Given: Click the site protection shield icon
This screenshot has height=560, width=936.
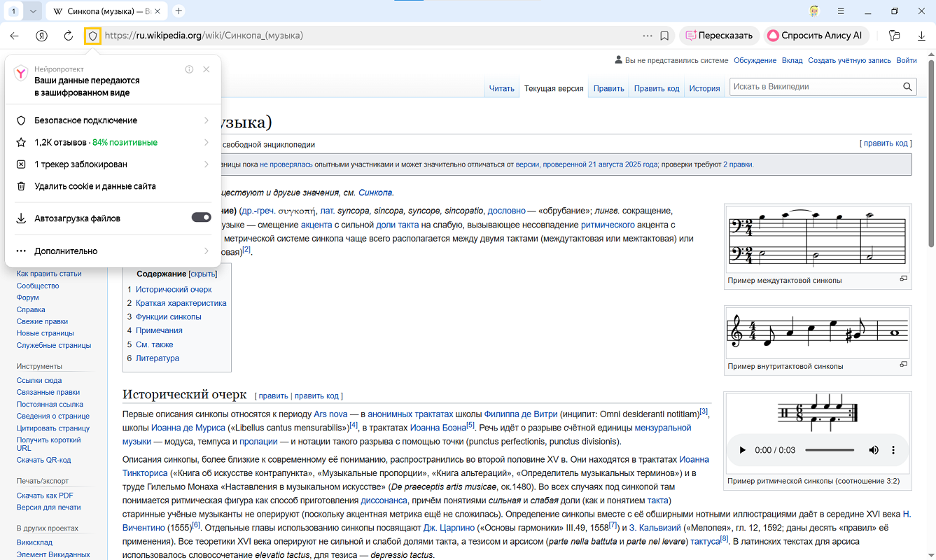Looking at the screenshot, I should (92, 36).
